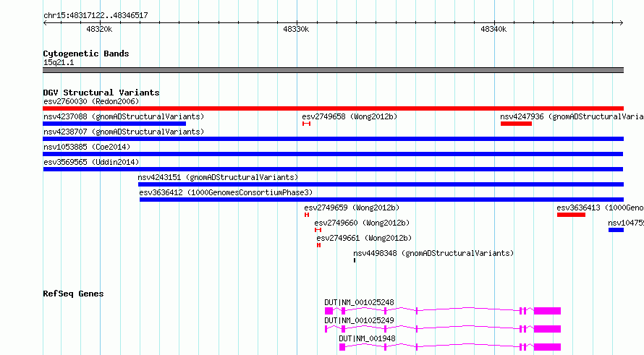This screenshot has width=644, height=355.
Task: Click the DUT|NM_001948 gene transcript glyph
Action: point(450,347)
